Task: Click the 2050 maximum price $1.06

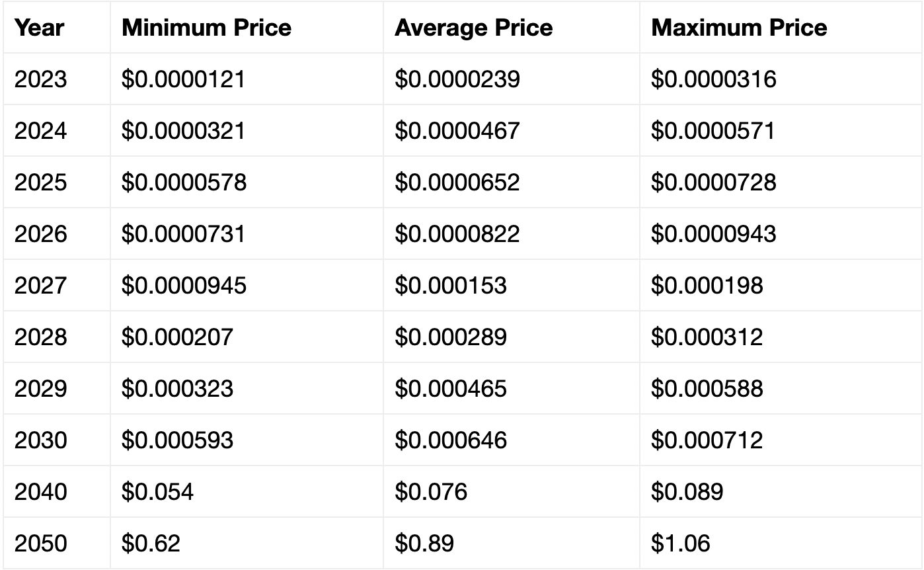Action: click(x=680, y=544)
